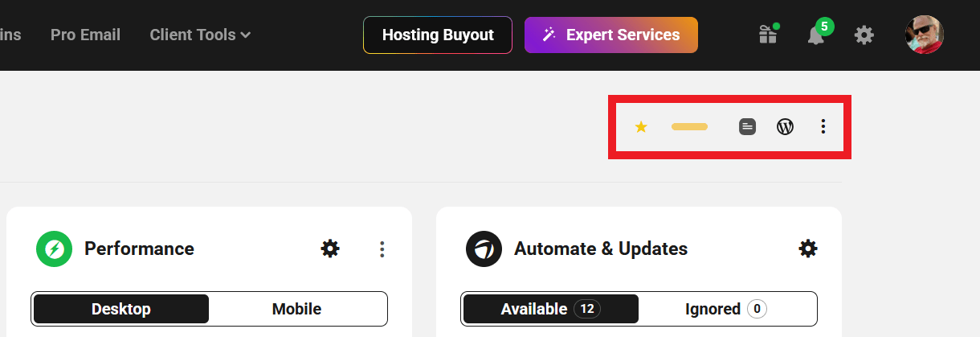This screenshot has width=980, height=337.
Task: Click the Hosting Buyout button
Action: (437, 35)
